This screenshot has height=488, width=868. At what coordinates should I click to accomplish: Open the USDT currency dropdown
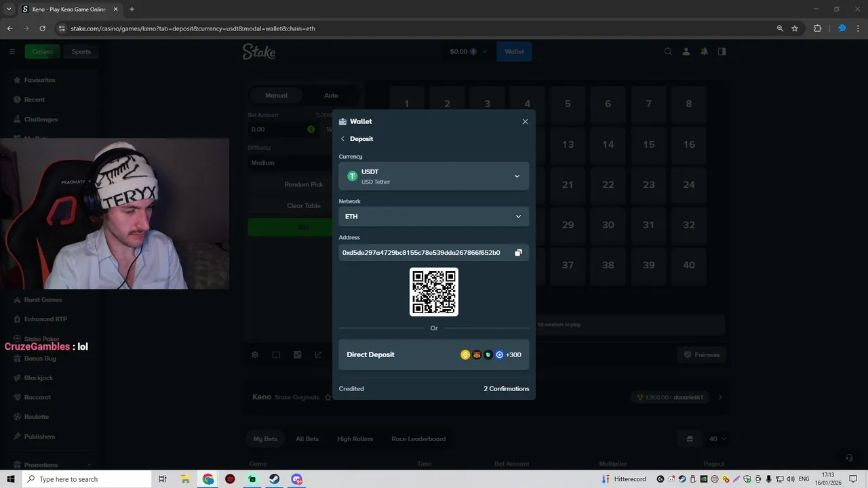pos(434,176)
